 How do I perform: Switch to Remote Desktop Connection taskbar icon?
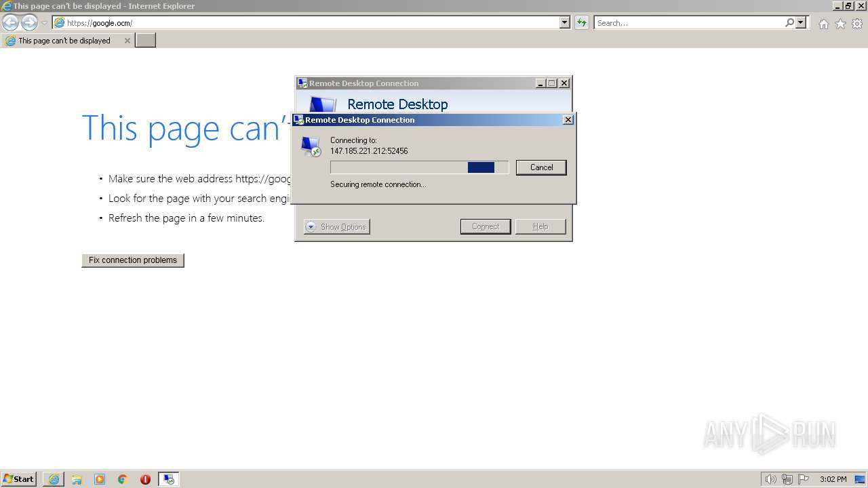pos(169,479)
